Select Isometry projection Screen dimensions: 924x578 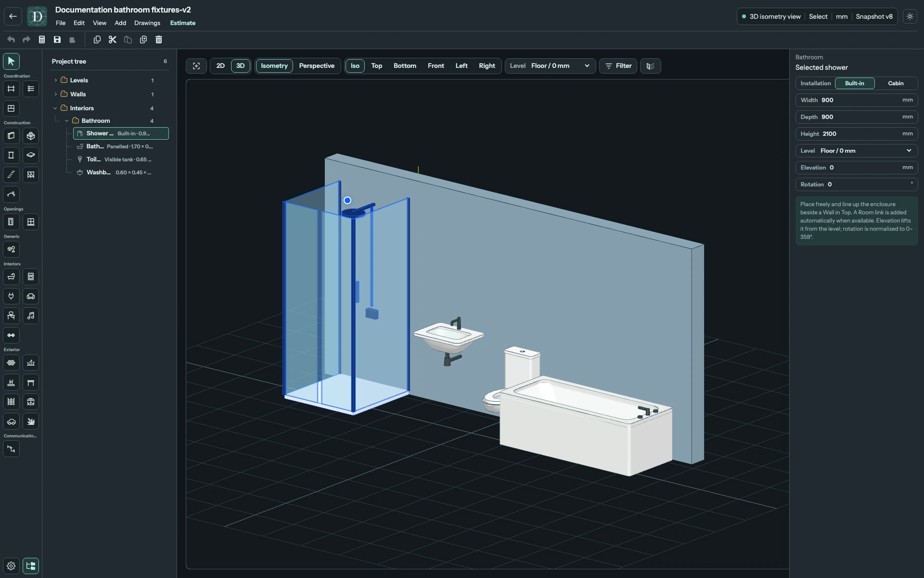pos(274,66)
